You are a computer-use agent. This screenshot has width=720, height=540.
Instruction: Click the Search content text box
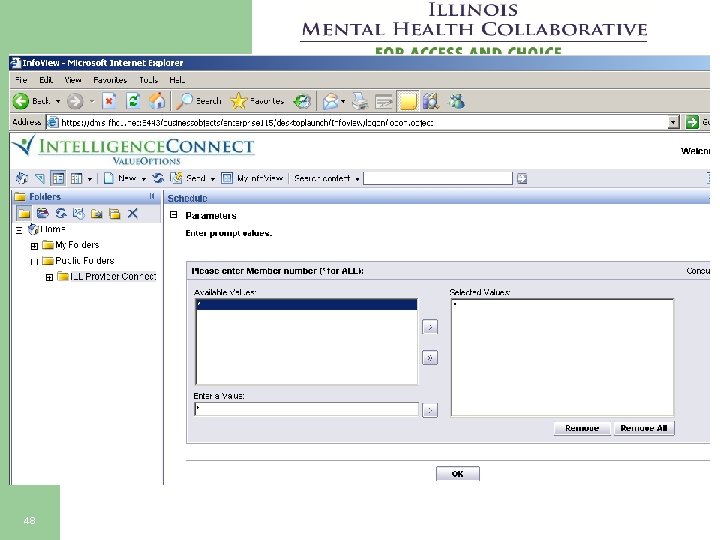coord(438,178)
